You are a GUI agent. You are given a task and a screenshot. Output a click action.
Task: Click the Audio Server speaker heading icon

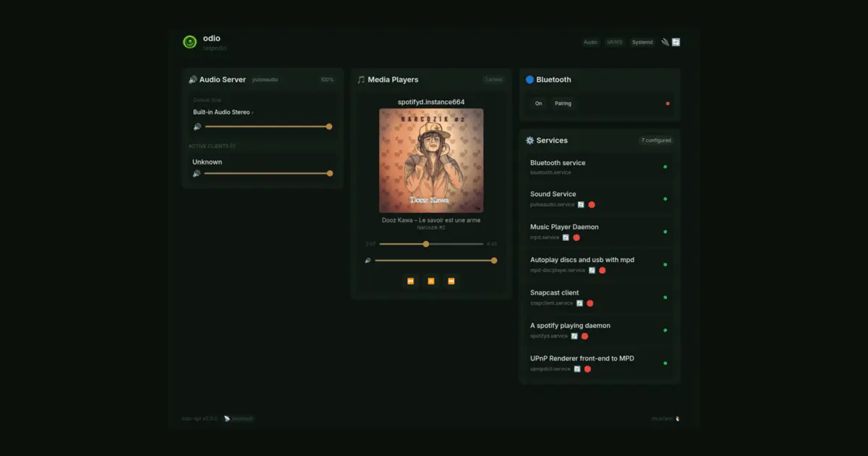192,80
